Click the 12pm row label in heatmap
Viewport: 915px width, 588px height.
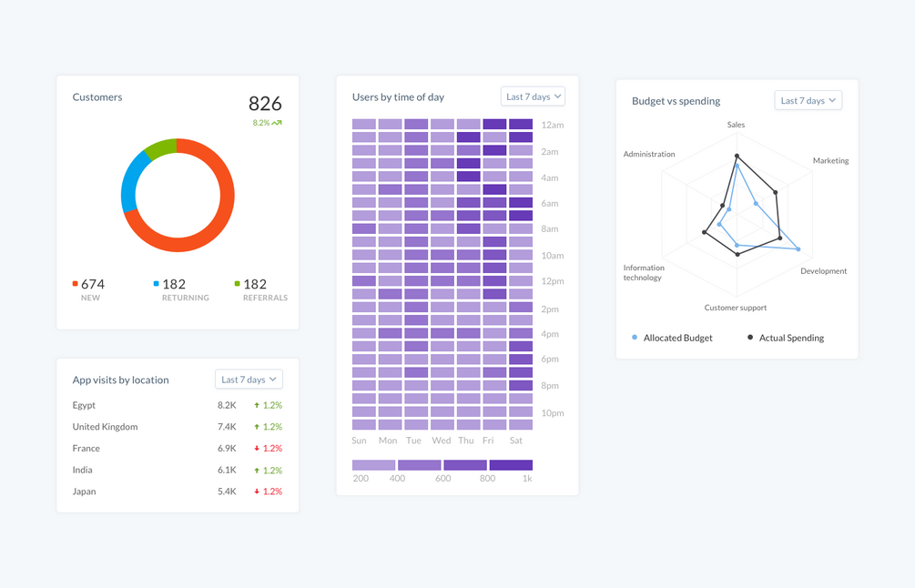pos(553,281)
